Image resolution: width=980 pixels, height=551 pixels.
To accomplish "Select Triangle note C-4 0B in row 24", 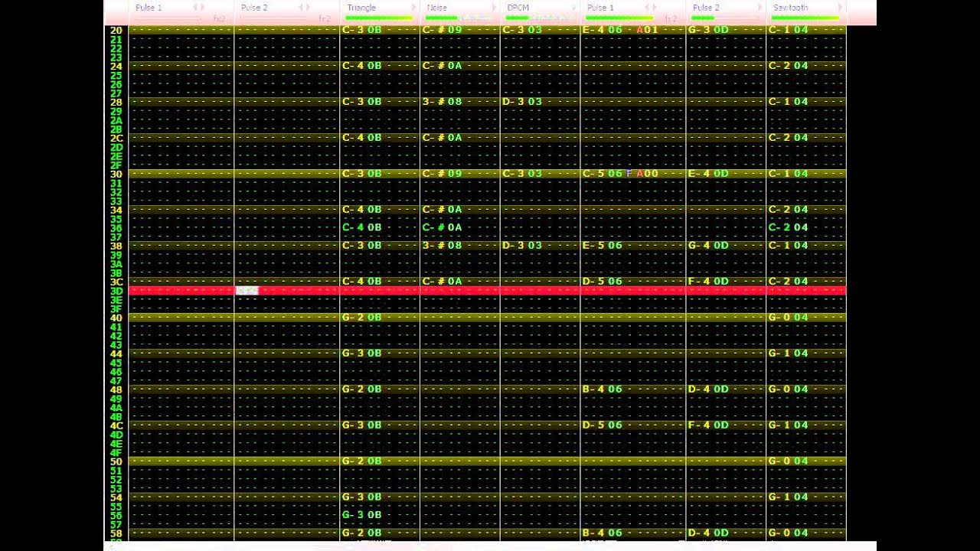I will [x=361, y=66].
